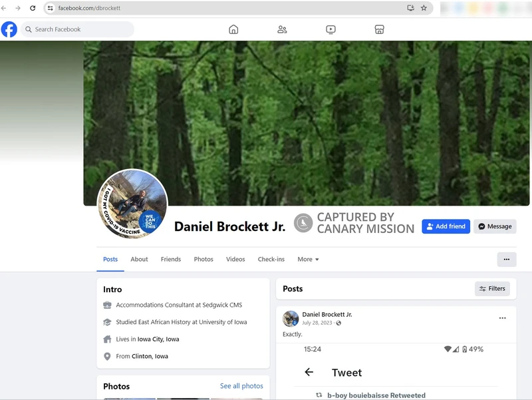Switch to the Check-ins tab
Viewport: 532px width, 400px height.
(x=271, y=260)
